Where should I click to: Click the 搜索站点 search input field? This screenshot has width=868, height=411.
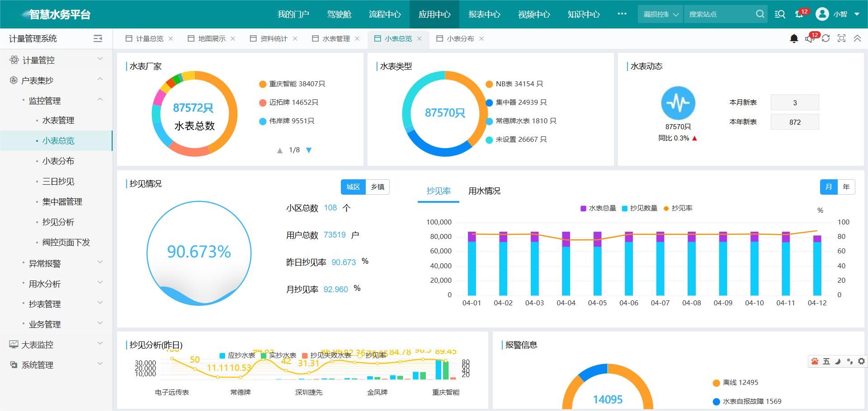[719, 14]
